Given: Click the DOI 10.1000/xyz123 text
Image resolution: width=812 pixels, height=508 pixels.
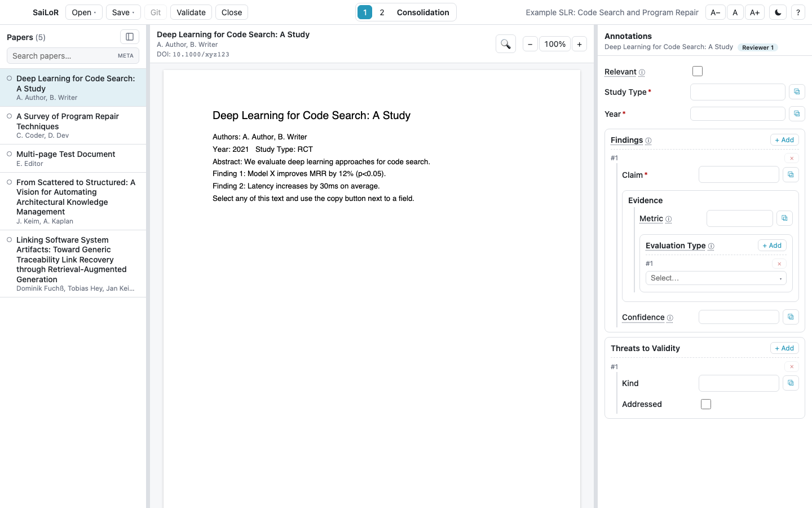Looking at the screenshot, I should (x=193, y=55).
